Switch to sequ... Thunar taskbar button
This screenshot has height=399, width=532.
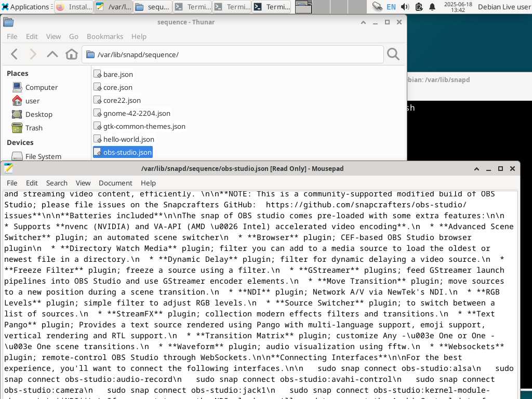click(153, 7)
